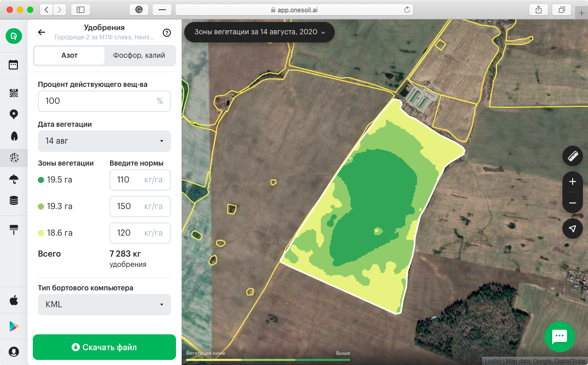The width and height of the screenshot is (588, 365).
Task: Click the light green 19.3 га zone swatch
Action: pyautogui.click(x=41, y=207)
